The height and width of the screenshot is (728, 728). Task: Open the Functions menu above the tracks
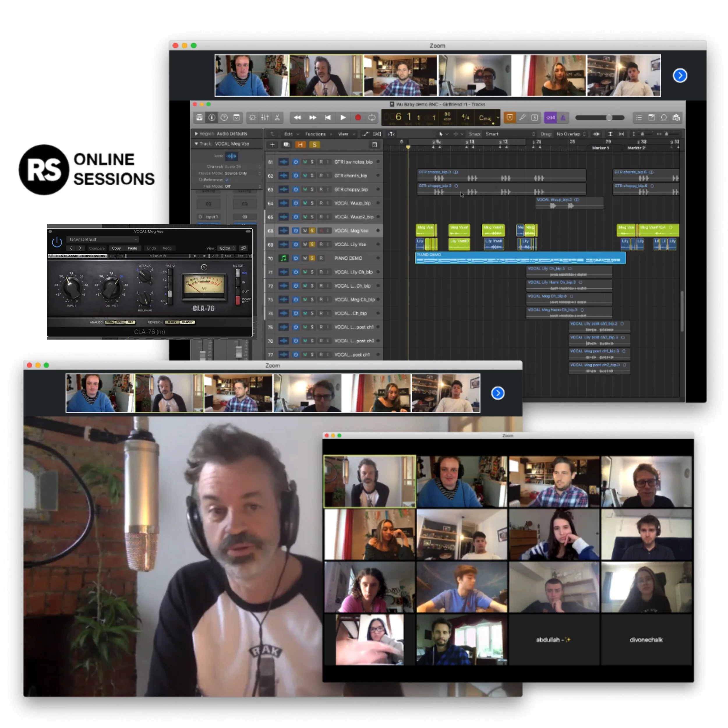pos(316,134)
